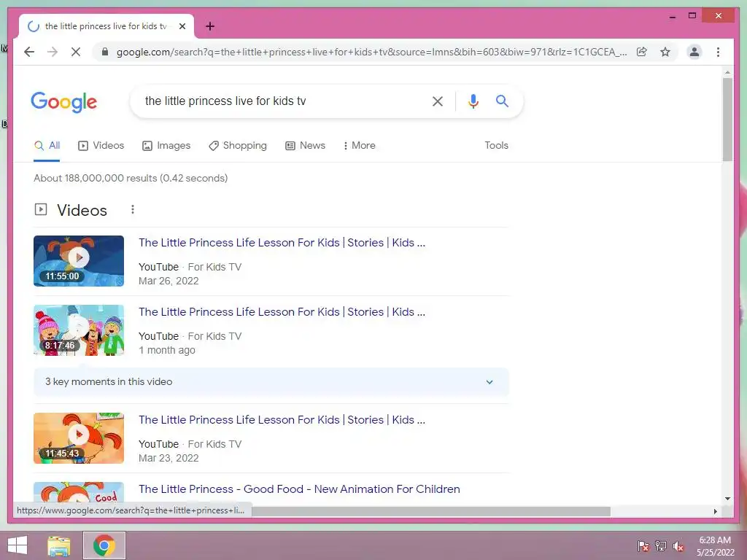Click inside the Google search input
The image size is (747, 560).
coord(281,101)
